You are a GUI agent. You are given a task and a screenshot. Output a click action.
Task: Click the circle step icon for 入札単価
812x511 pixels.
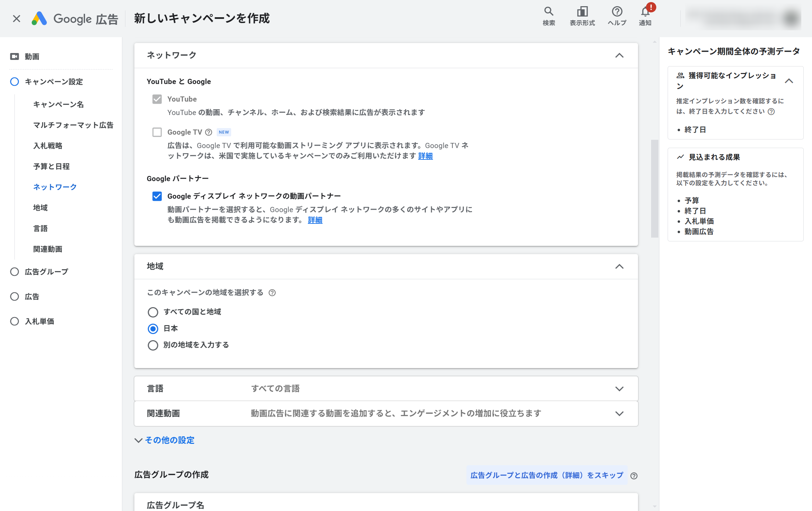click(x=14, y=321)
